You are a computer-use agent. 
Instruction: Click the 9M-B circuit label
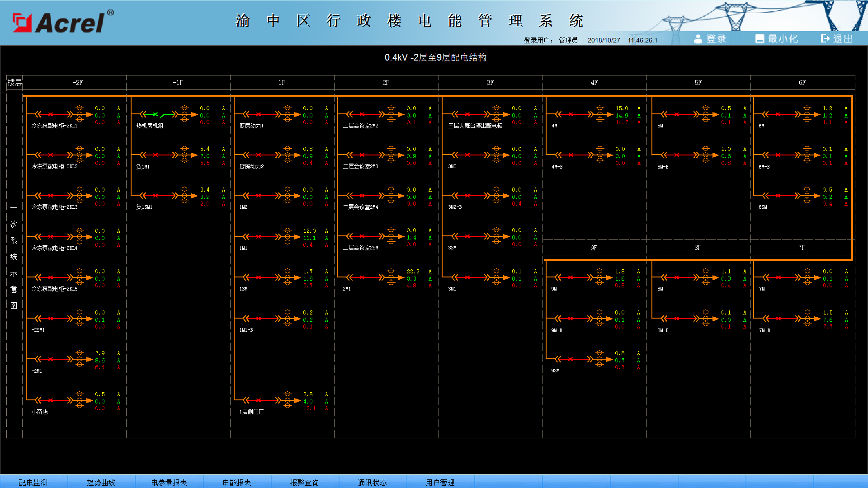557,331
